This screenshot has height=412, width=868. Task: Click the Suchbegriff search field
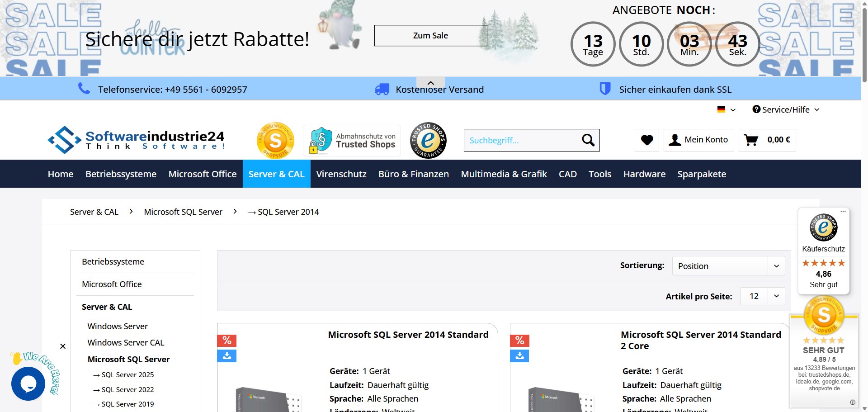click(x=522, y=140)
